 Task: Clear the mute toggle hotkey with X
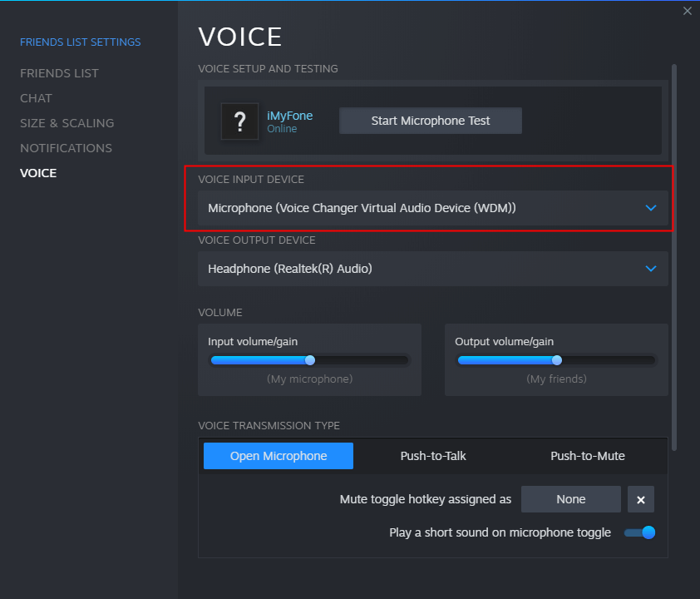(641, 499)
